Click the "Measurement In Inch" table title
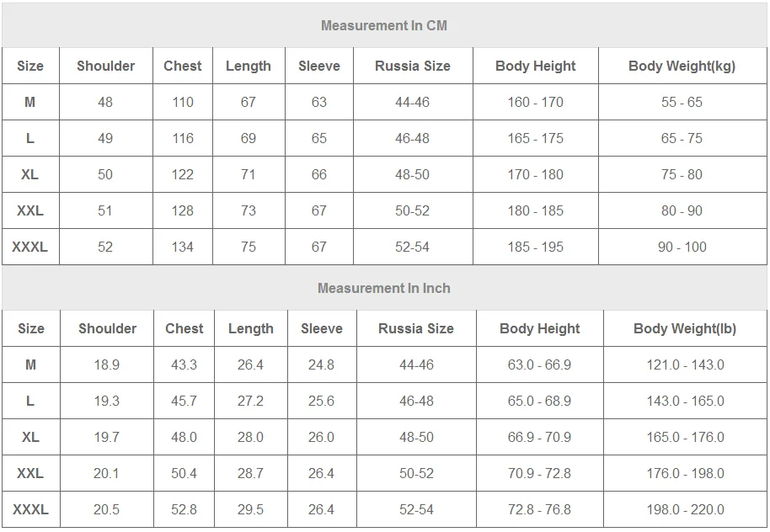770x532 pixels. (x=384, y=288)
